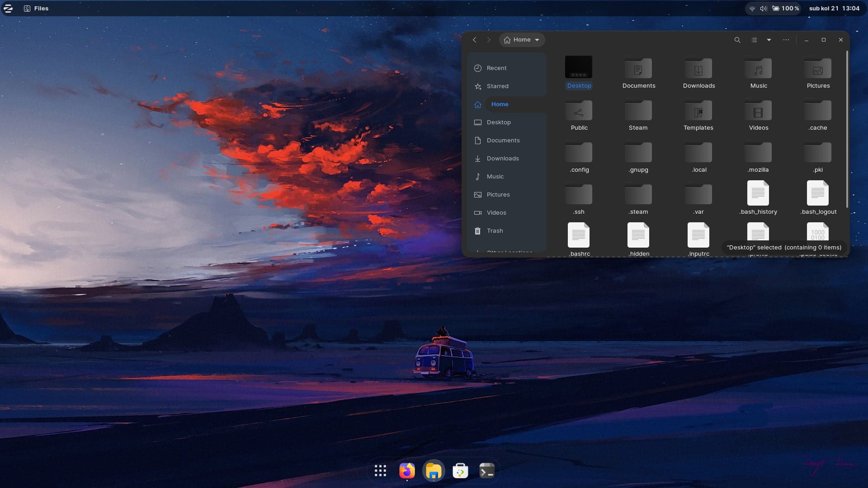
Task: Open Recent in the sidebar
Action: coord(507,68)
